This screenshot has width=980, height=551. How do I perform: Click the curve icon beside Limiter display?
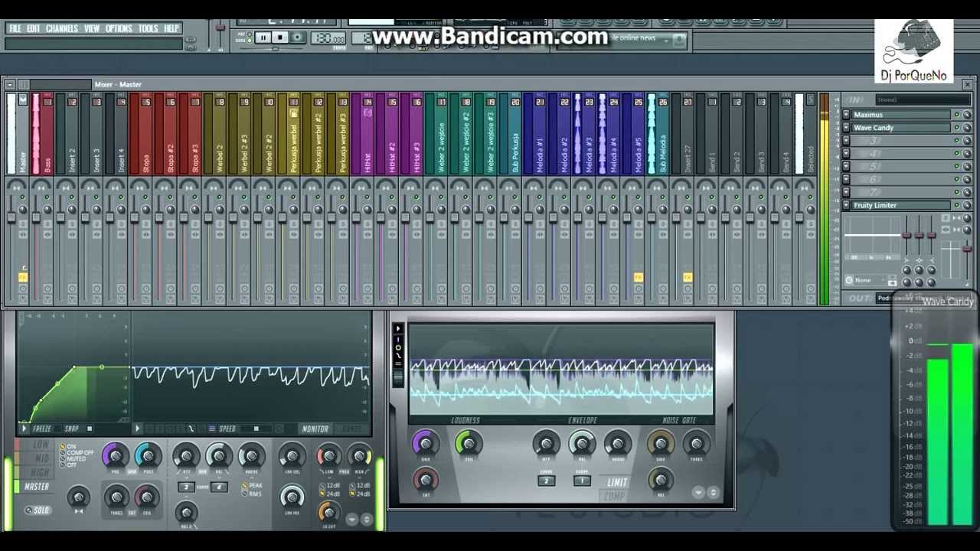397,357
